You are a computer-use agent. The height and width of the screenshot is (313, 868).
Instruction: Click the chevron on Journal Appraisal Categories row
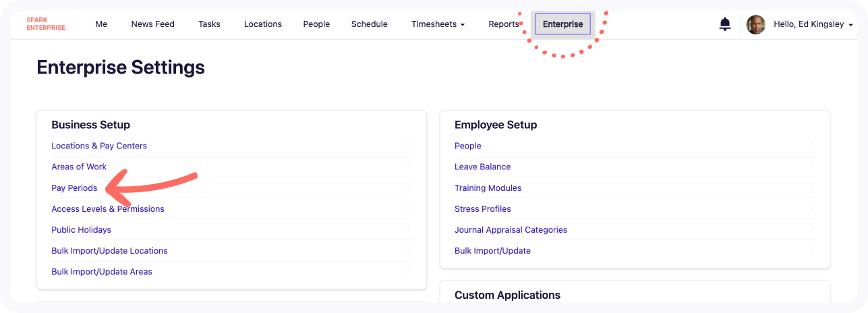point(812,229)
